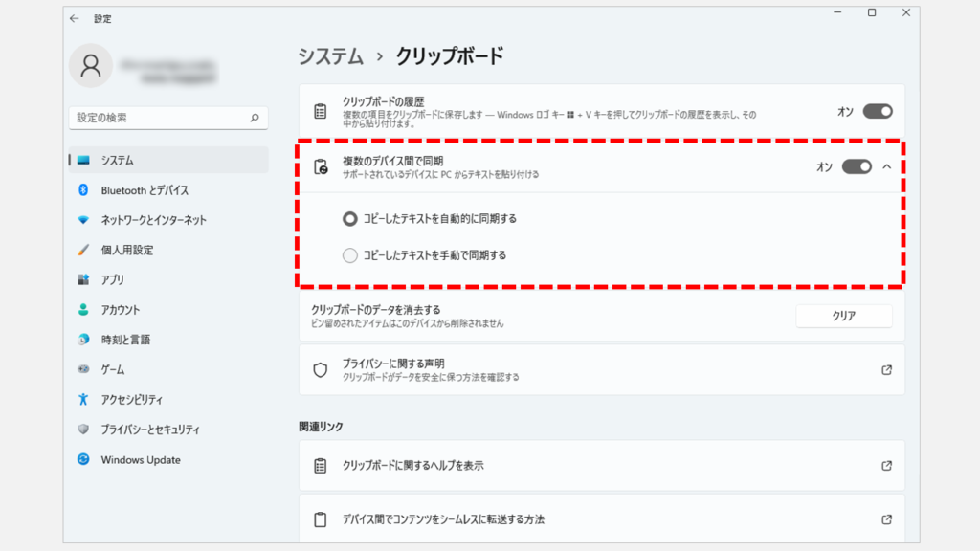Click システム breadcrumb link
The image size is (980, 551).
[331, 56]
